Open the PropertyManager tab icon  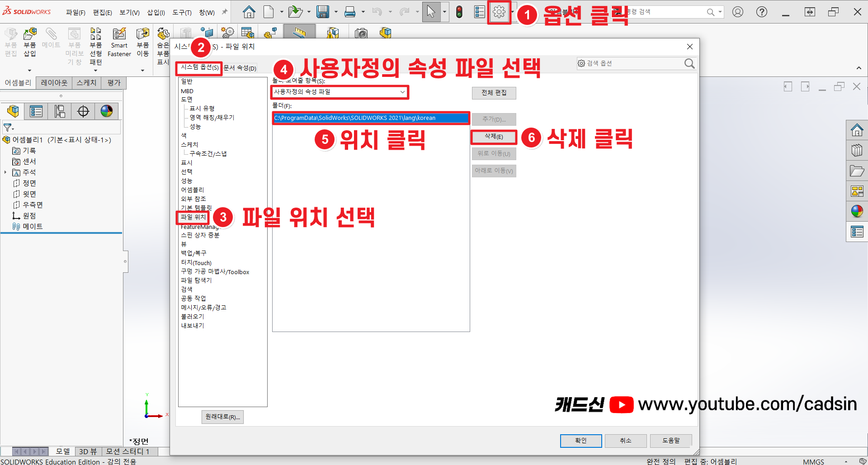36,111
